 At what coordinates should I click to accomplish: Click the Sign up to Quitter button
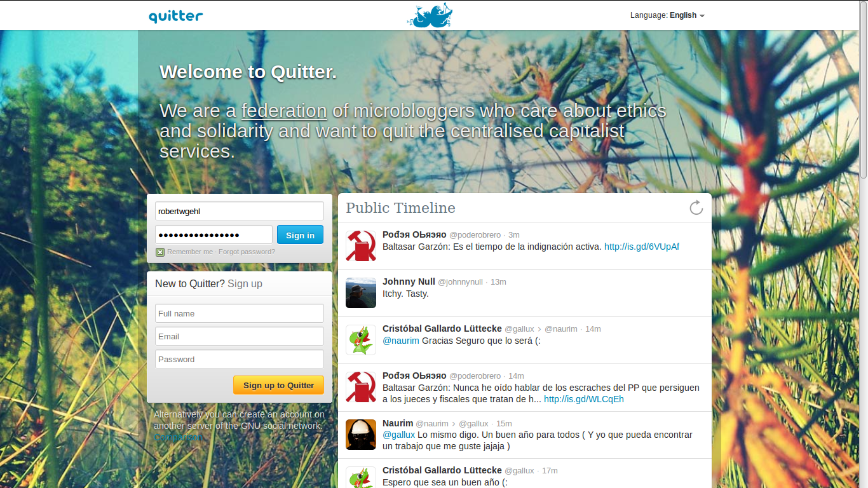[278, 385]
